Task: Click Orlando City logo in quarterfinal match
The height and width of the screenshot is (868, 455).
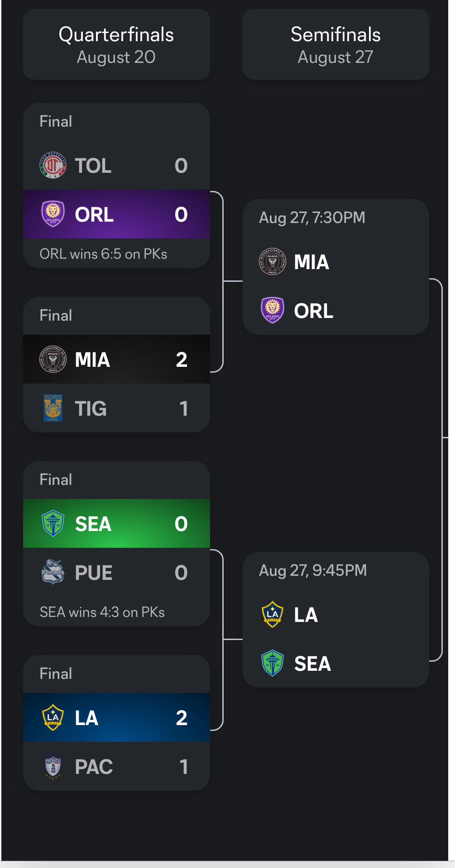Action: (53, 214)
